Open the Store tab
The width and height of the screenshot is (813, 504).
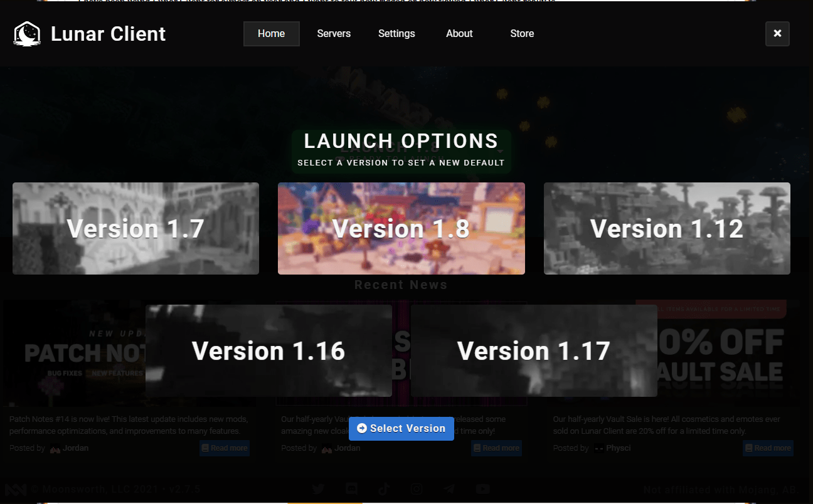point(522,34)
